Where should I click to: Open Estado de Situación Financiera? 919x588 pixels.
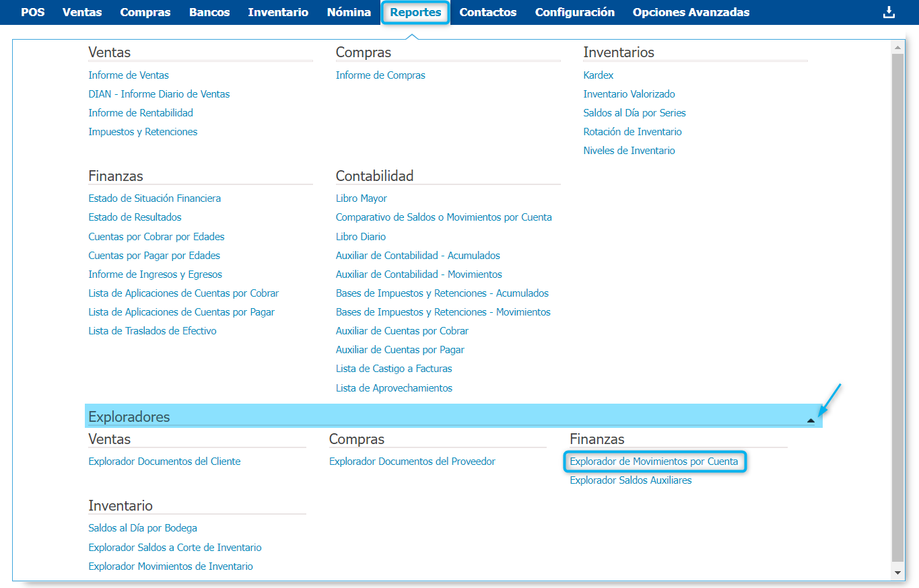155,198
